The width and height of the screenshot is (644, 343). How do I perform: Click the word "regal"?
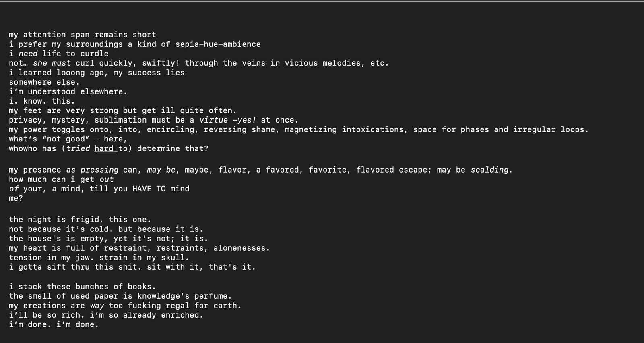tap(178, 306)
